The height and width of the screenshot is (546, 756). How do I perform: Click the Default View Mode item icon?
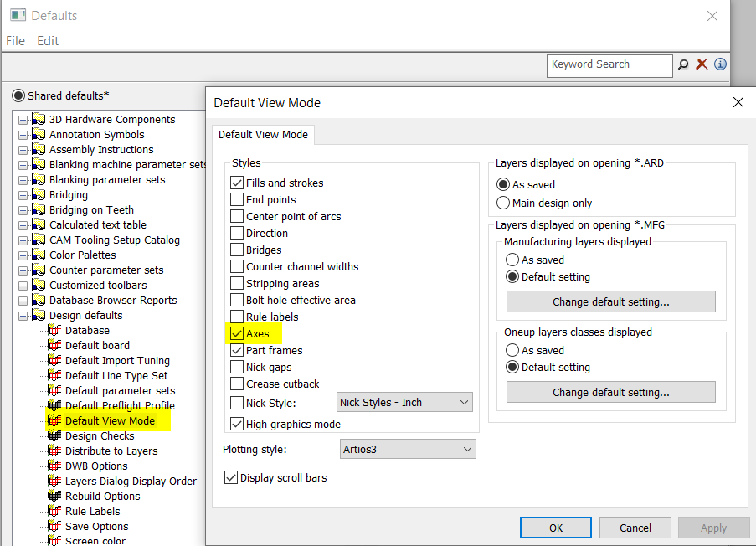pos(55,420)
